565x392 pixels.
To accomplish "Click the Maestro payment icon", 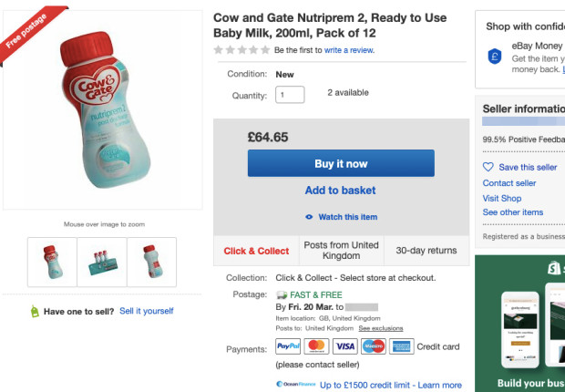I will coord(373,346).
